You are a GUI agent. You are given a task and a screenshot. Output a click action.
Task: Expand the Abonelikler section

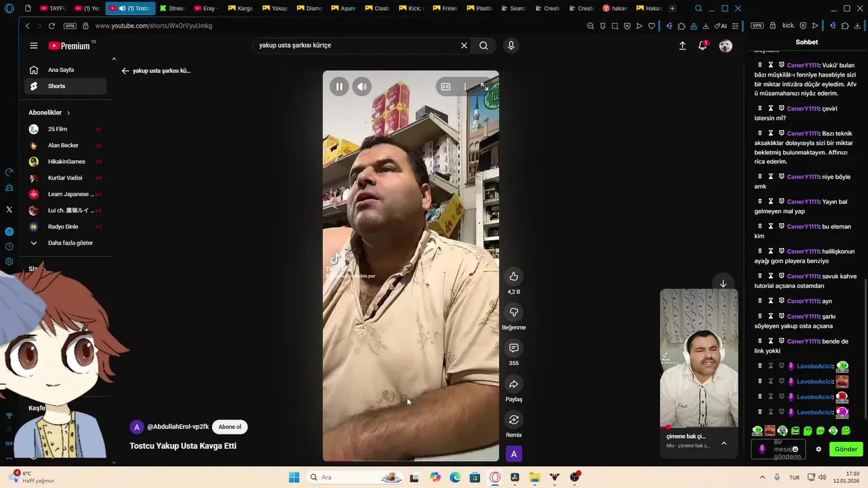[50, 113]
